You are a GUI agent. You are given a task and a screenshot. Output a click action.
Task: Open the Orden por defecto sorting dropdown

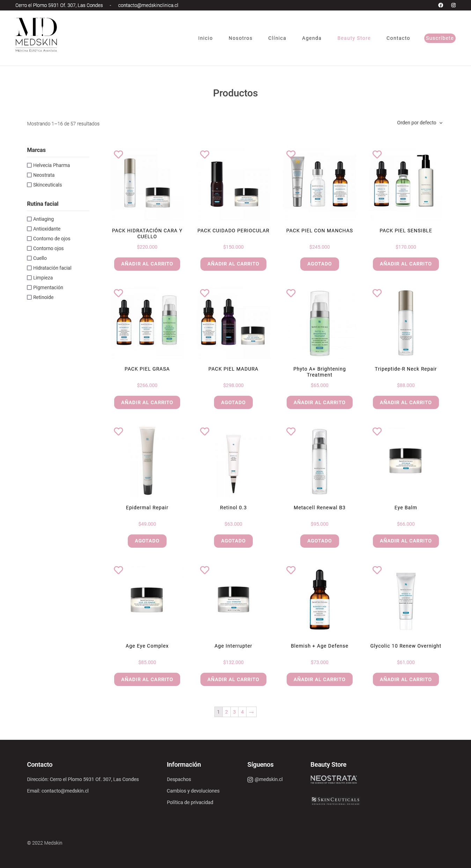click(420, 123)
